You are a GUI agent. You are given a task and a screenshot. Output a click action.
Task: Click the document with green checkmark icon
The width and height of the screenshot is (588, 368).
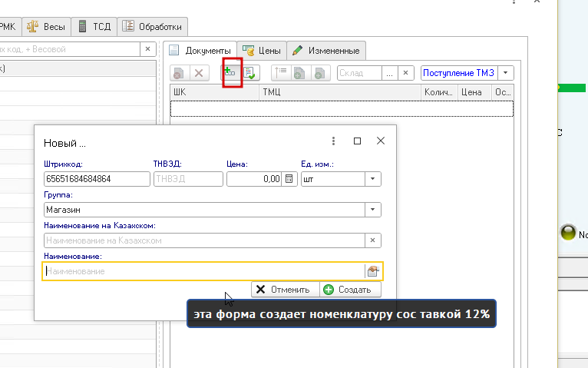[x=249, y=73]
